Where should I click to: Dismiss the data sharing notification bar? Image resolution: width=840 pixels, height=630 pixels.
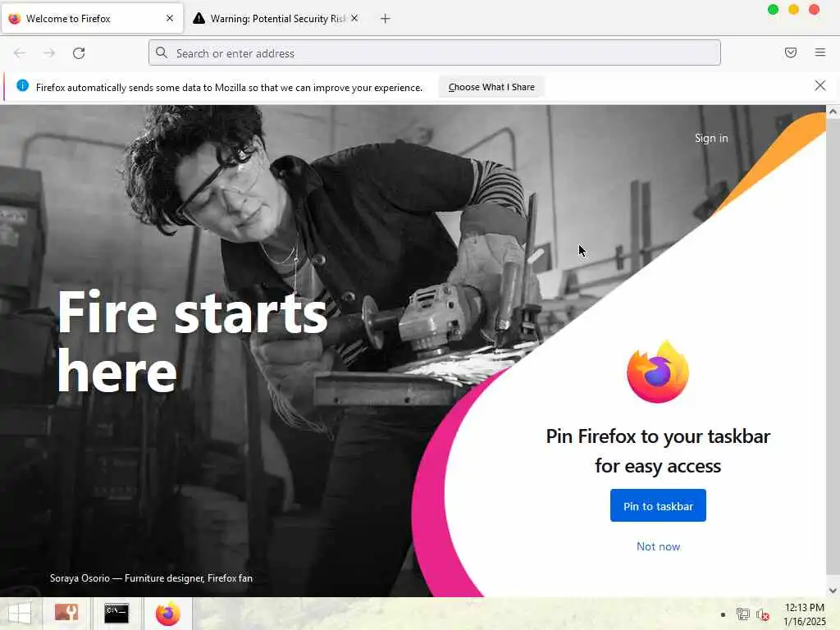coord(819,85)
